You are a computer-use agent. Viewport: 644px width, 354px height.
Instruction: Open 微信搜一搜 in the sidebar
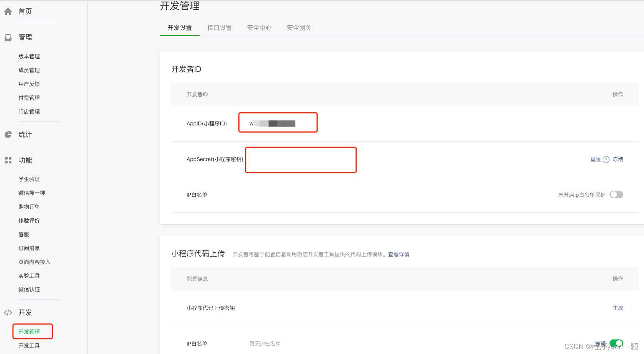(32, 193)
